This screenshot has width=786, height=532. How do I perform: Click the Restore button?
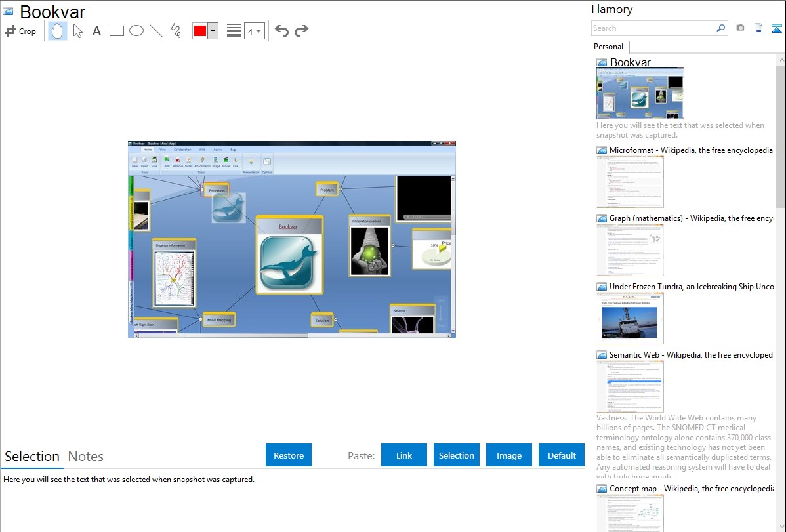coord(289,455)
